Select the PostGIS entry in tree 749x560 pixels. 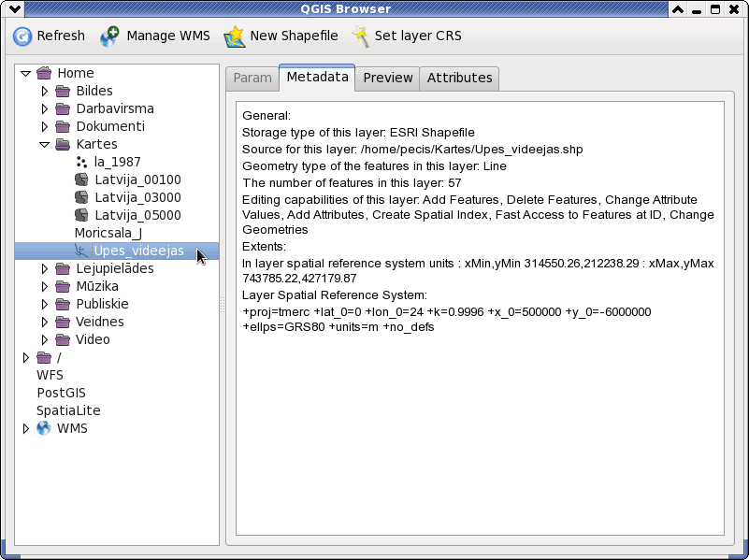click(61, 393)
